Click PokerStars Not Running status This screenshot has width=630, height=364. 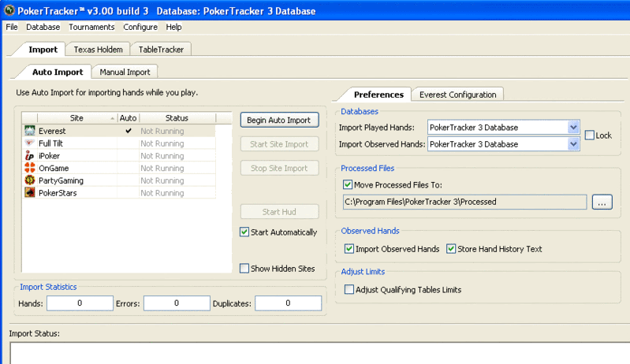click(x=162, y=193)
